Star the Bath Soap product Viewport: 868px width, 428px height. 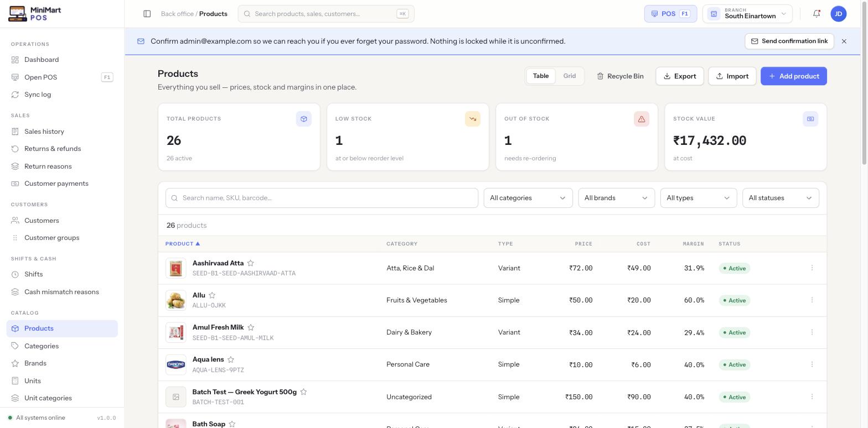[232, 424]
